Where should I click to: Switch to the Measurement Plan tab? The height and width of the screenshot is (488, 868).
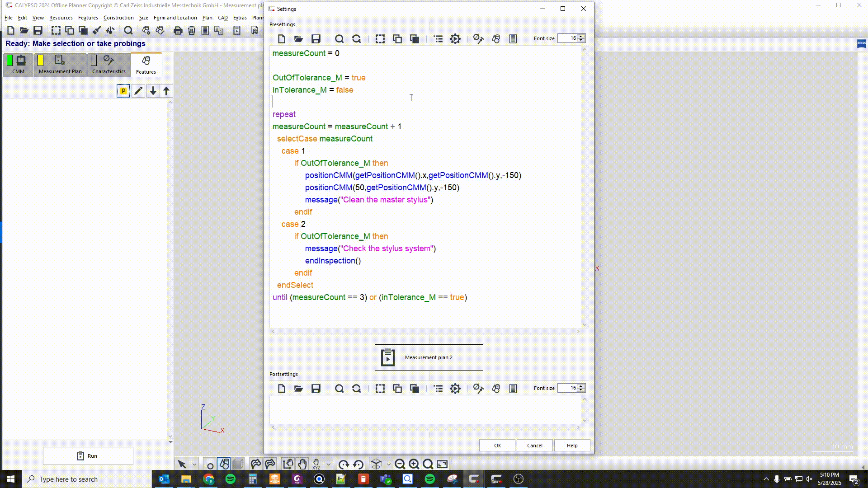coord(60,64)
